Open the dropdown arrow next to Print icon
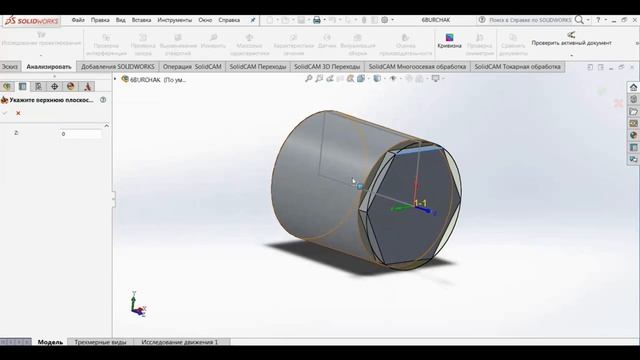The width and height of the screenshot is (640, 360). pos(324,20)
